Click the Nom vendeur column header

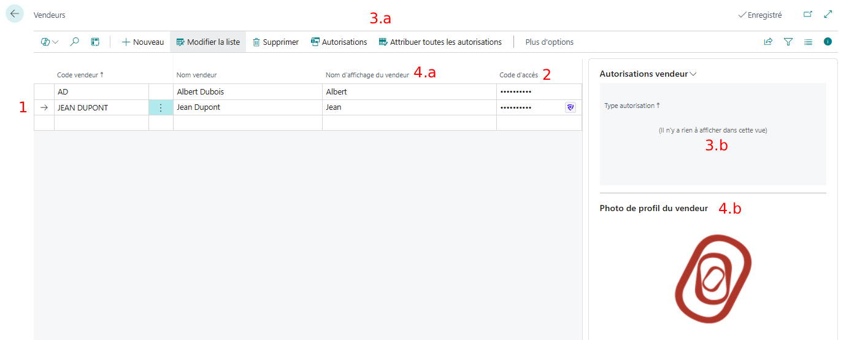(197, 75)
